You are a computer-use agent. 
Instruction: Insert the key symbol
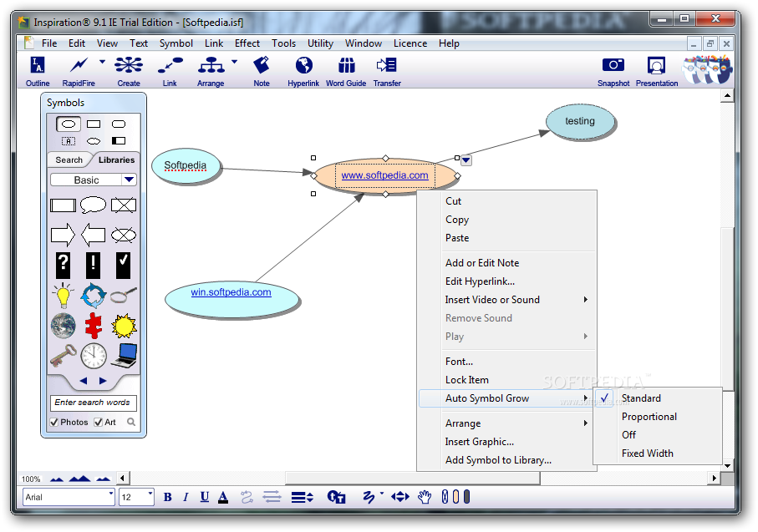(64, 355)
